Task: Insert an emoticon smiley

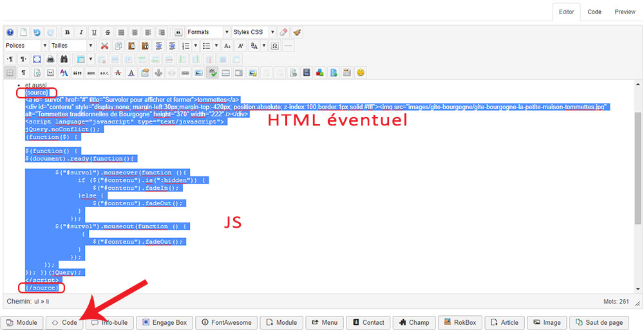Action: click(361, 73)
